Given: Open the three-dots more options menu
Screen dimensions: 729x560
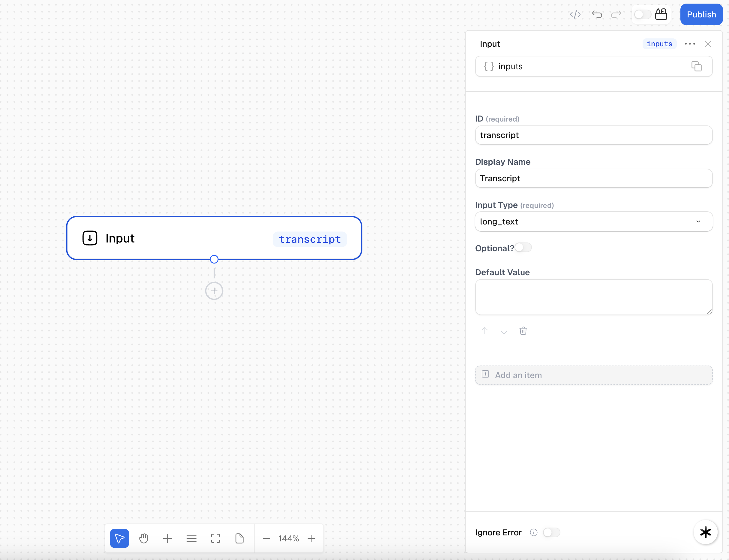Looking at the screenshot, I should click(690, 44).
